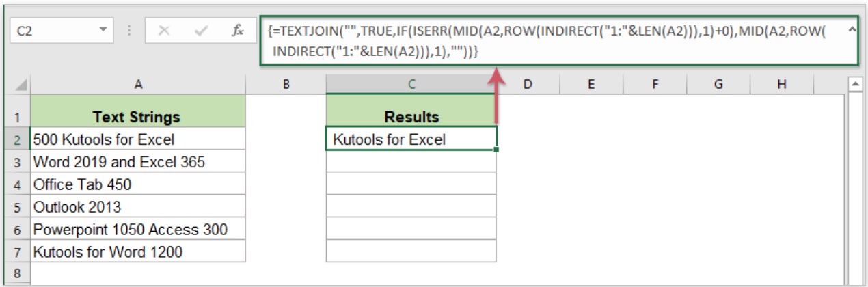Click the vertical scrollbar up arrow
This screenshot has width=868, height=287.
point(854,84)
